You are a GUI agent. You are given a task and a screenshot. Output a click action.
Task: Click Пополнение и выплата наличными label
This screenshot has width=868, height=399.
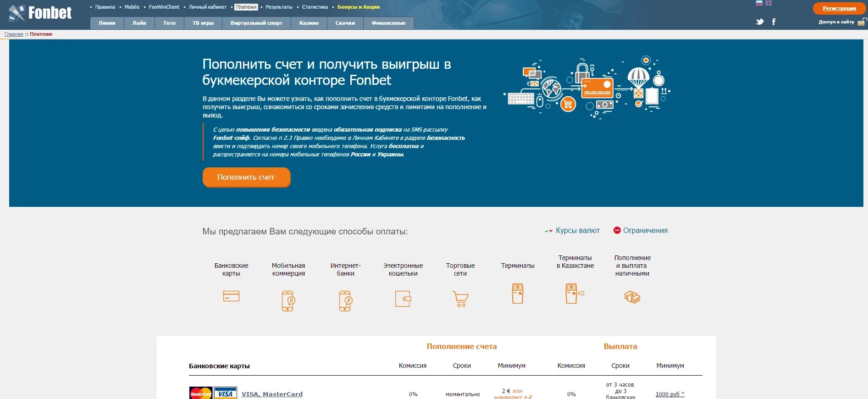632,266
